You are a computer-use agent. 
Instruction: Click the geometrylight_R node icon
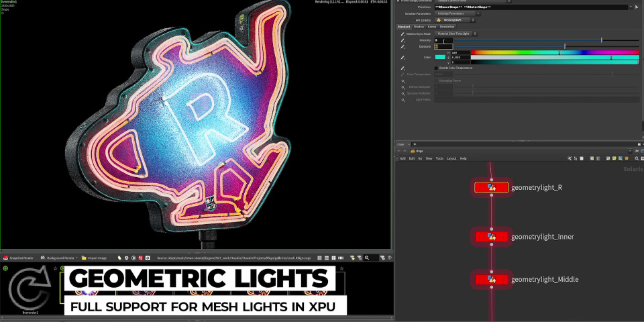pos(492,188)
